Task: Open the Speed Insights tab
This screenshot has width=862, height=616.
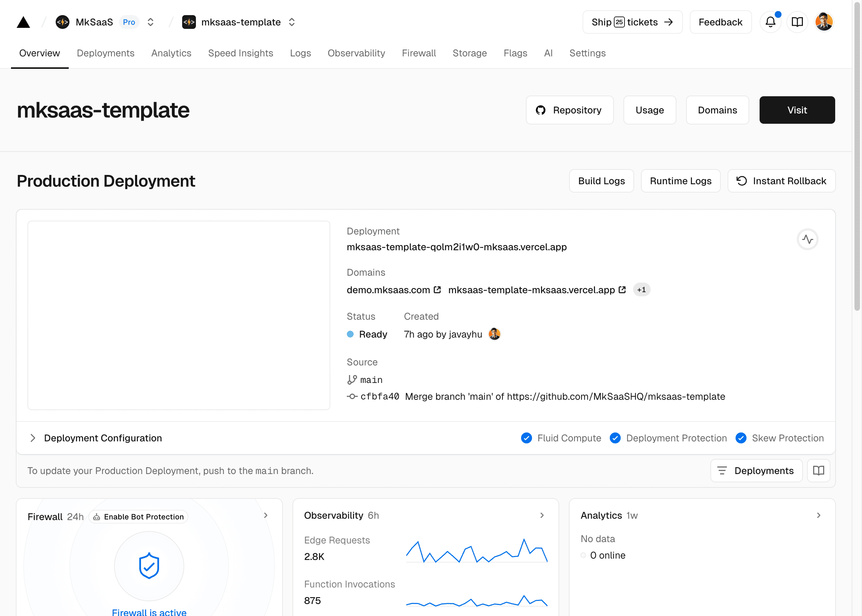Action: coord(241,53)
